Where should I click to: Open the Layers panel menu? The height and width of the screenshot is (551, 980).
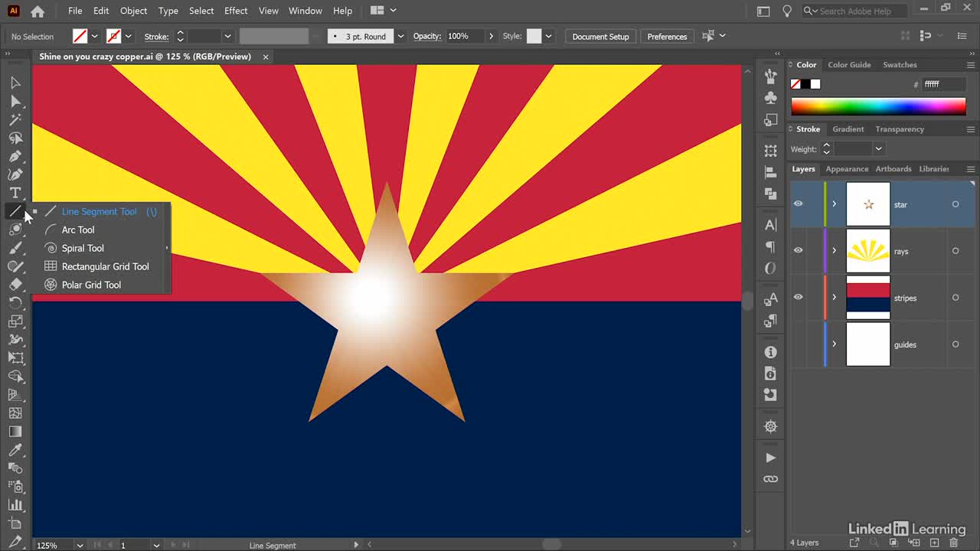click(x=971, y=169)
